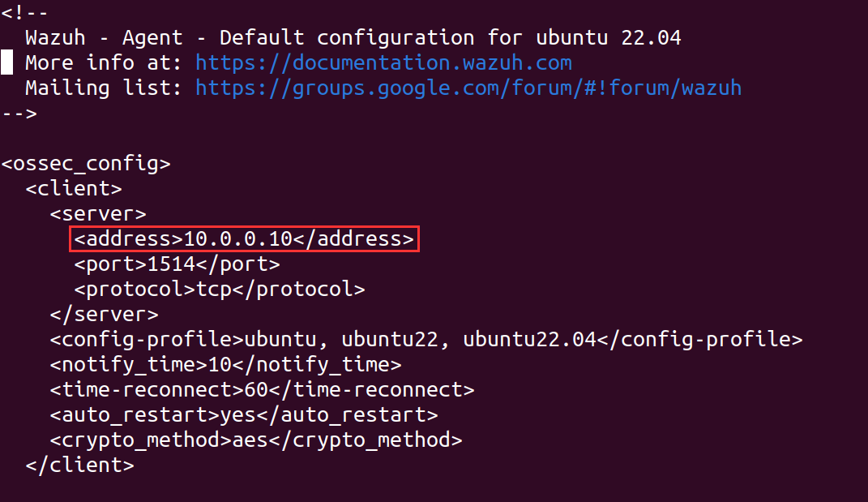The height and width of the screenshot is (502, 868).
Task: Click the comment opening marker
Action: coord(24,12)
